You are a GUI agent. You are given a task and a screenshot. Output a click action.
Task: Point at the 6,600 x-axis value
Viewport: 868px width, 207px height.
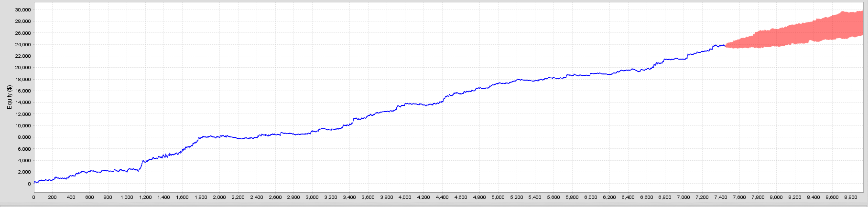click(x=647, y=197)
